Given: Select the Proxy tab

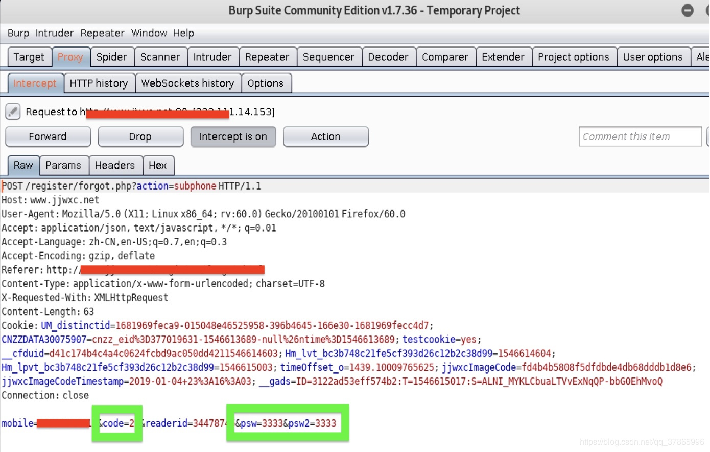Looking at the screenshot, I should (x=70, y=57).
